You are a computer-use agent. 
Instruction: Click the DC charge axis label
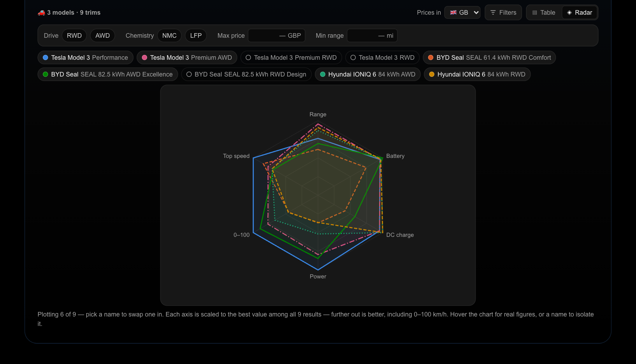(400, 235)
